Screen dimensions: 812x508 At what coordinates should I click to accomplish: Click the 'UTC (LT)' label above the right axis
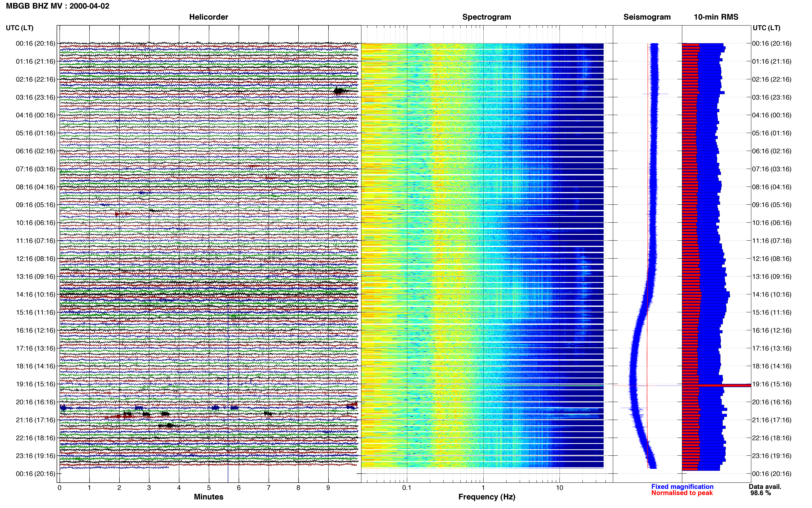(766, 28)
